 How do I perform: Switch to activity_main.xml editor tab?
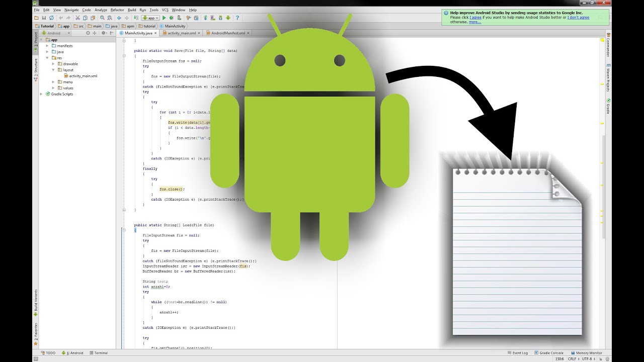(x=181, y=33)
